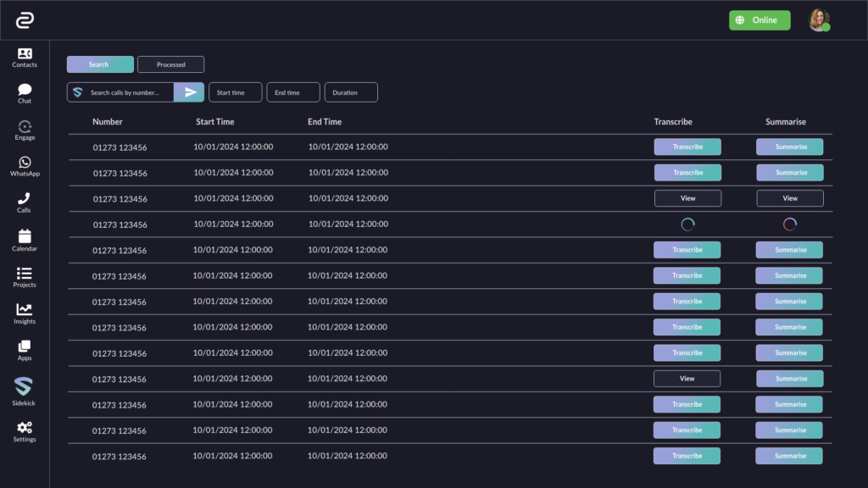Open the Calendar sidebar icon

(x=25, y=236)
